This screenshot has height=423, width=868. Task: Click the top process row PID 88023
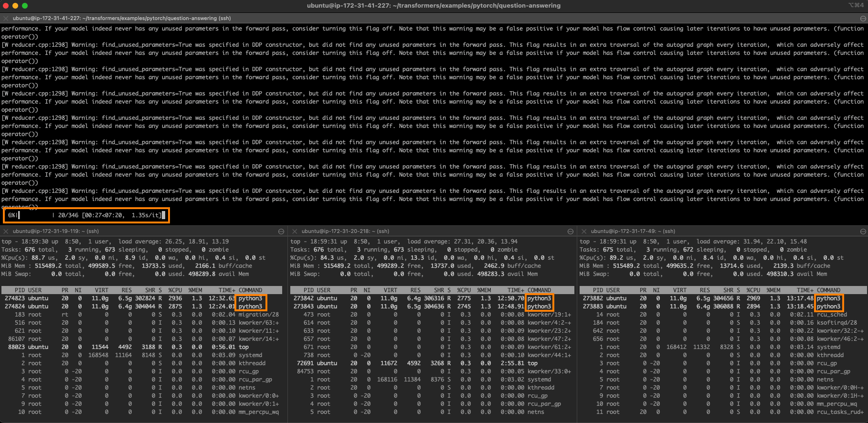(x=143, y=347)
